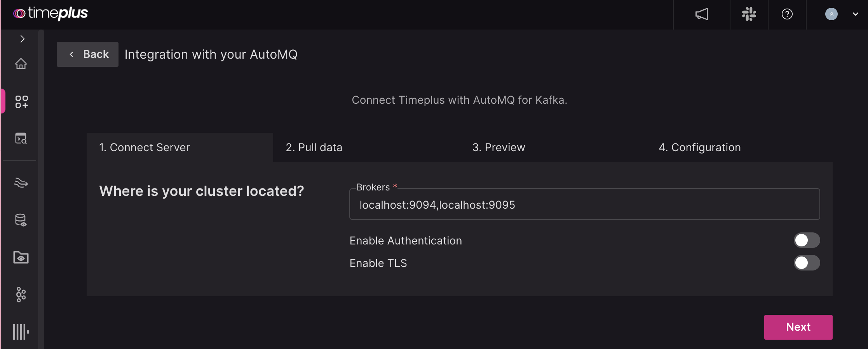Enable Authentication toggle
Image resolution: width=868 pixels, height=349 pixels.
pos(807,240)
